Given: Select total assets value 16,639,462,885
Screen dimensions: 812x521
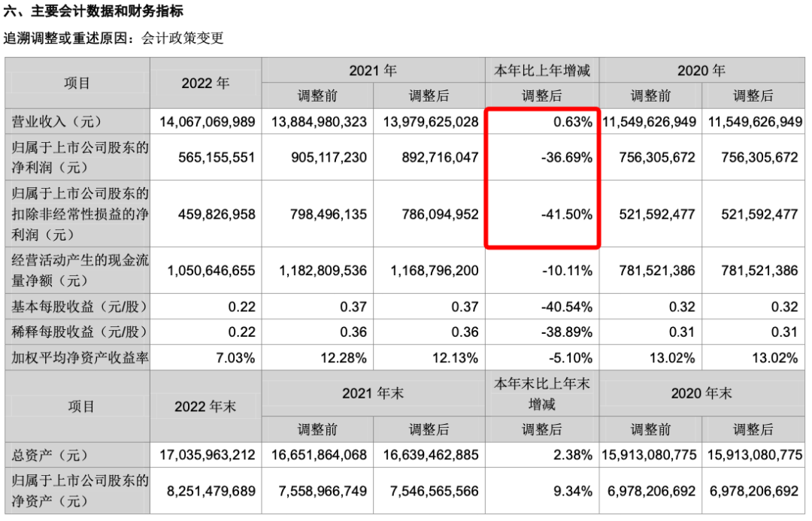Looking at the screenshot, I should point(431,455).
